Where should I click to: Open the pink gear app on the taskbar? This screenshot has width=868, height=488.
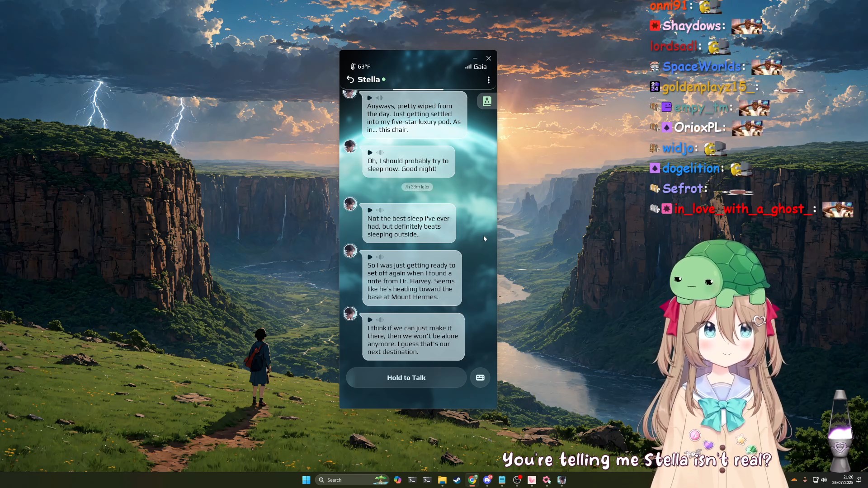coord(547,480)
